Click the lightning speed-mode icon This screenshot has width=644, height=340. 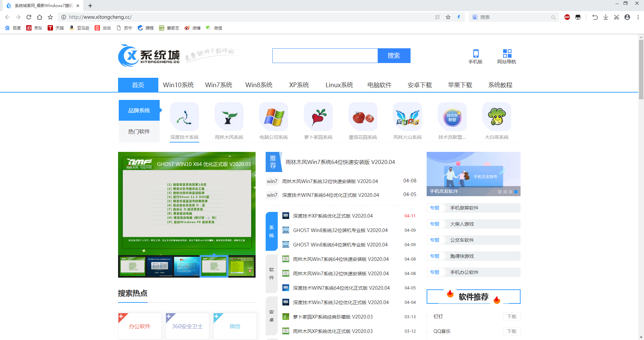tap(459, 17)
